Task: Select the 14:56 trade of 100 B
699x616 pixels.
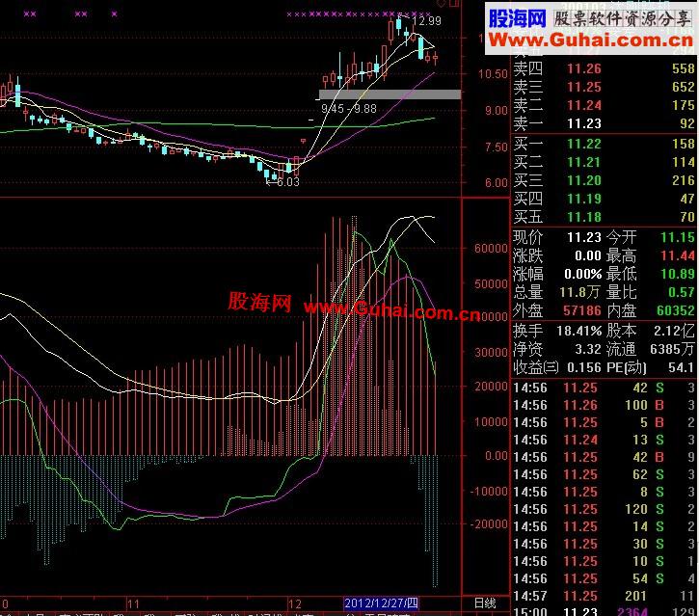Action: [x=604, y=405]
